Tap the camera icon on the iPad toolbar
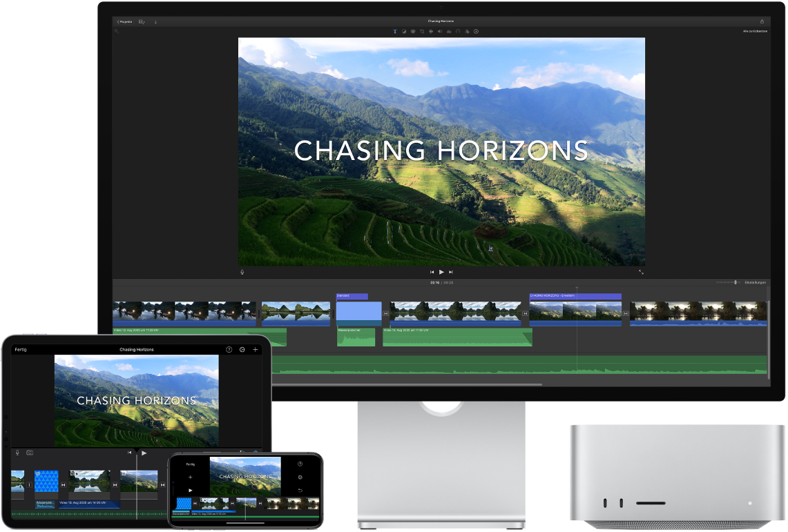This screenshot has height=532, width=788. pos(28,453)
